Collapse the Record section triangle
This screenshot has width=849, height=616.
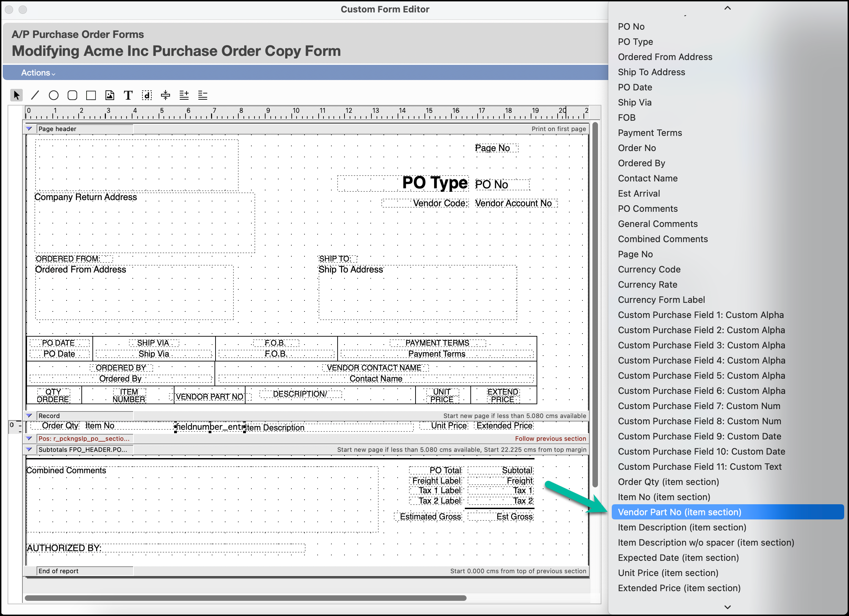coord(29,415)
